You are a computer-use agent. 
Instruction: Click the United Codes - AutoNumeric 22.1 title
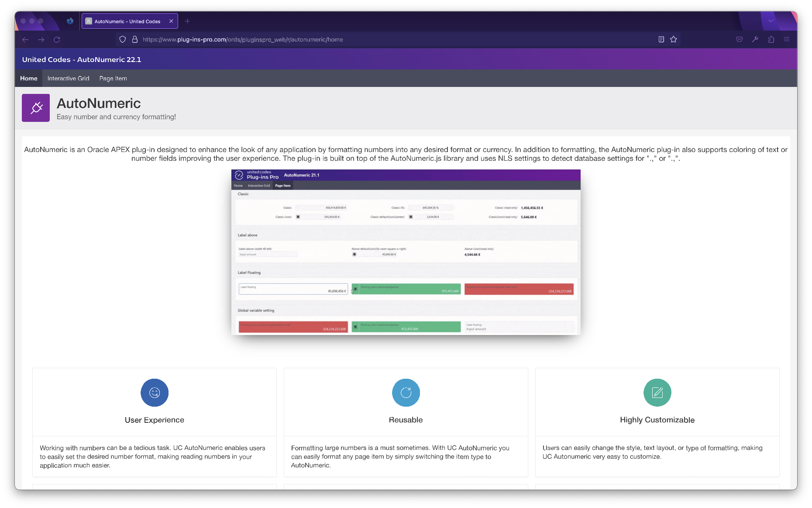click(82, 59)
